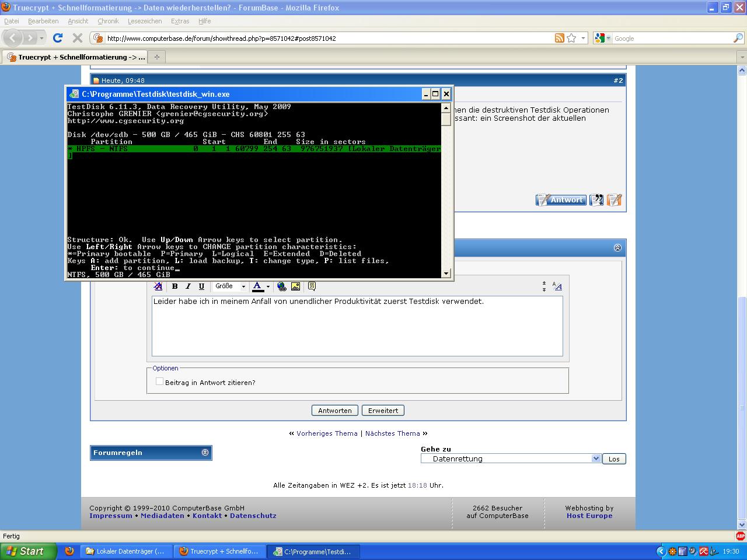Click the Erweitert button
Image resolution: width=747 pixels, height=560 pixels.
pos(383,411)
